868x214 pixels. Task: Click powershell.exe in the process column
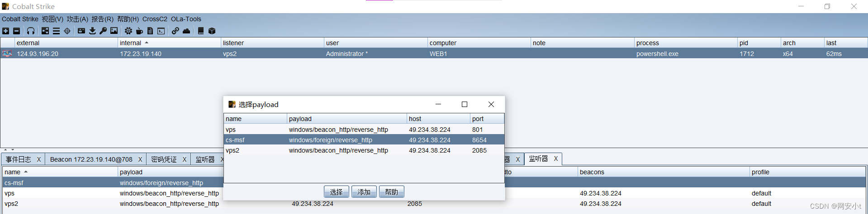[x=657, y=54]
